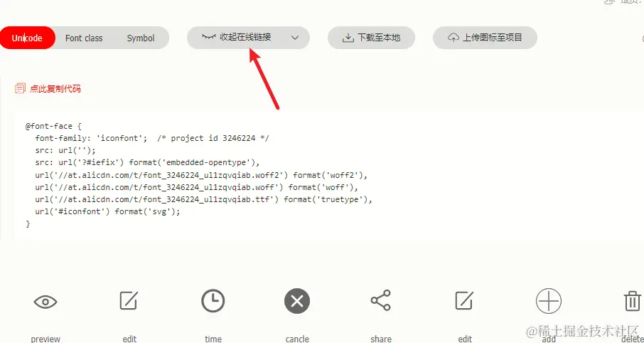This screenshot has width=644, height=343.
Task: Click the url('#iconfont') svg code line
Action: click(107, 212)
